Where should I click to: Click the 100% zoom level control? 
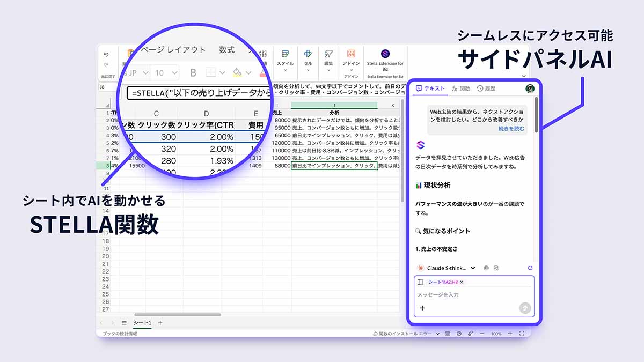click(495, 334)
